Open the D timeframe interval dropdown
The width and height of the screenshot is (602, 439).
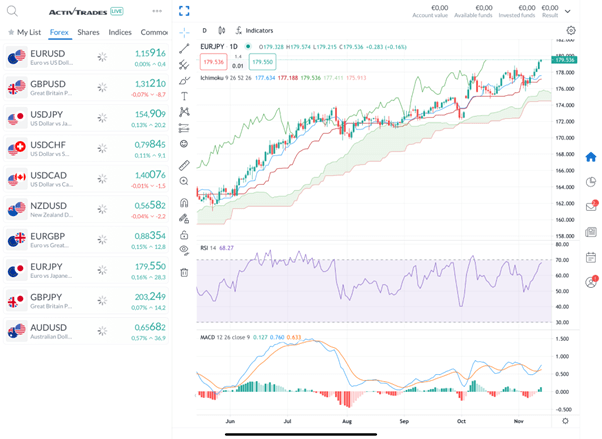204,31
